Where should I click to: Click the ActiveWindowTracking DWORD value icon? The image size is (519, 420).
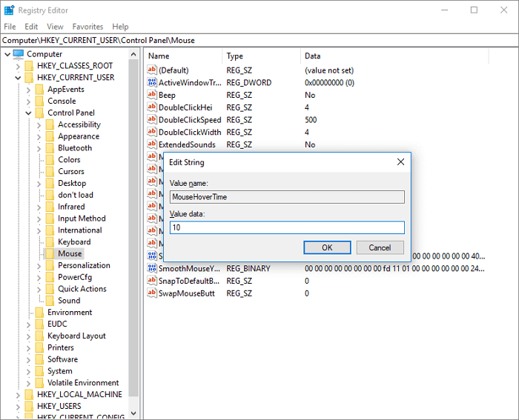click(x=152, y=83)
